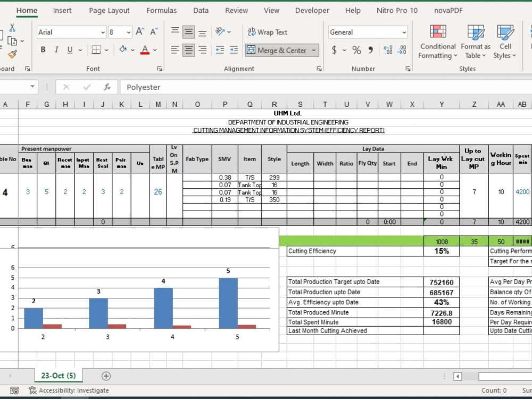Open Alignment settings dialog launcher
This screenshot has width=532, height=399.
point(319,69)
